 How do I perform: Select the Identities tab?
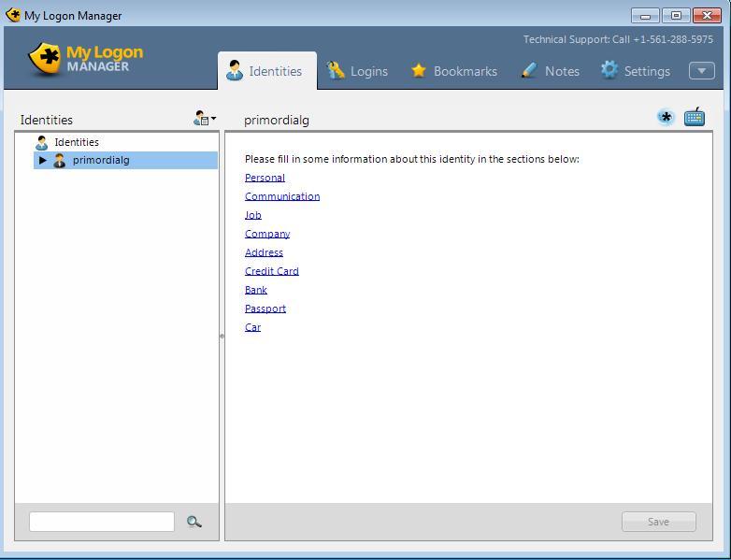click(x=265, y=71)
